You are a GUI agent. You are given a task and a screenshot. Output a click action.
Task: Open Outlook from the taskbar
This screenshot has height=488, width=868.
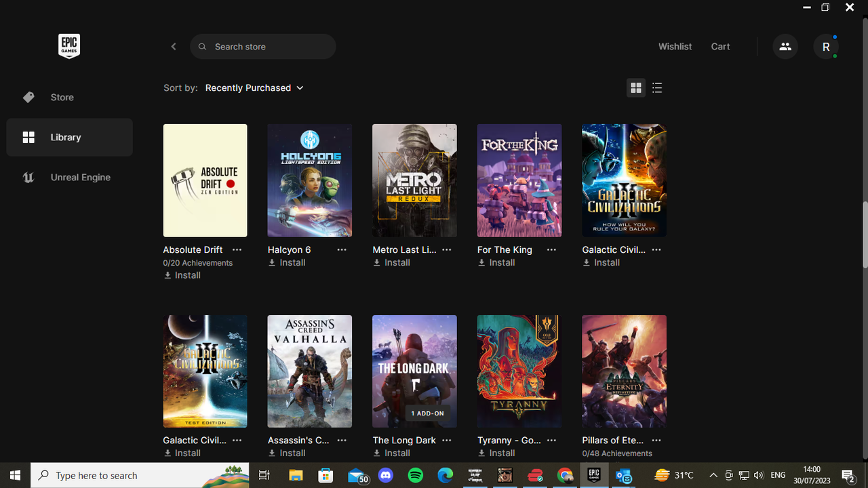[625, 475]
